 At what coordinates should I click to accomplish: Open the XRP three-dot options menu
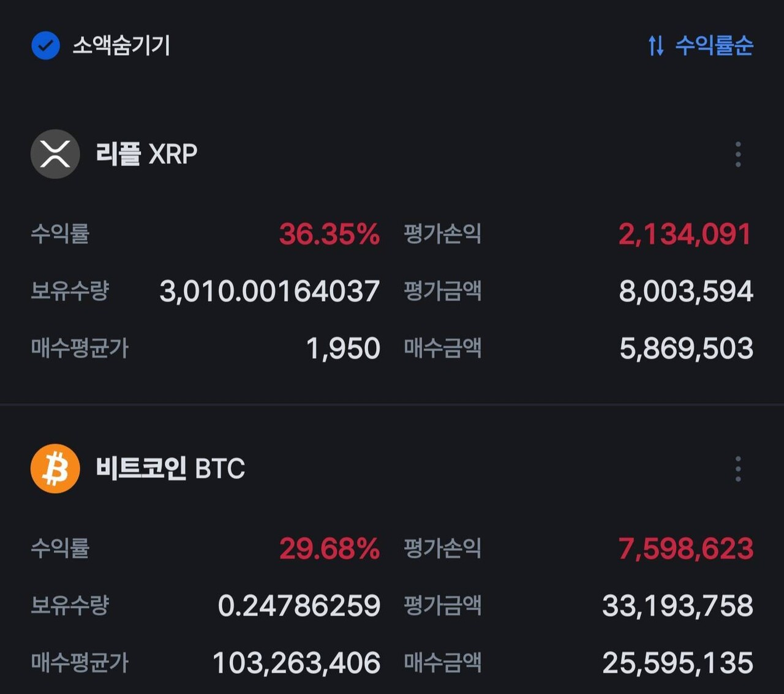pos(738,154)
